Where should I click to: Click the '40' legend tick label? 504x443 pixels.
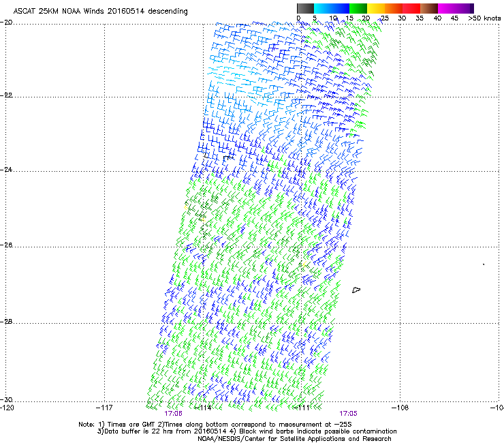coord(437,18)
